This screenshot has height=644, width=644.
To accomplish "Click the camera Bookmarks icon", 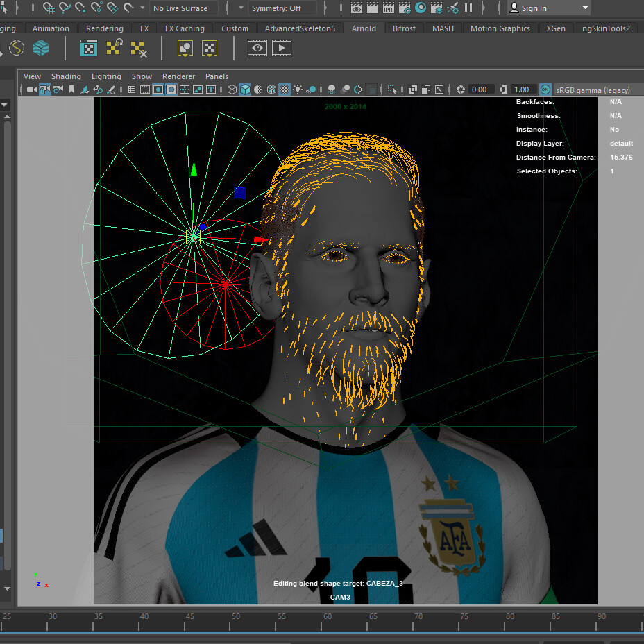I will point(71,90).
